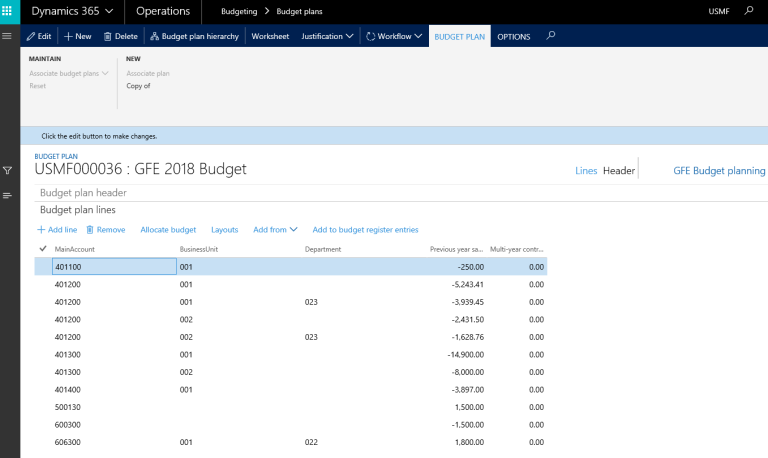Image resolution: width=768 pixels, height=458 pixels.
Task: Expand the Budget plan header section
Action: (83, 193)
